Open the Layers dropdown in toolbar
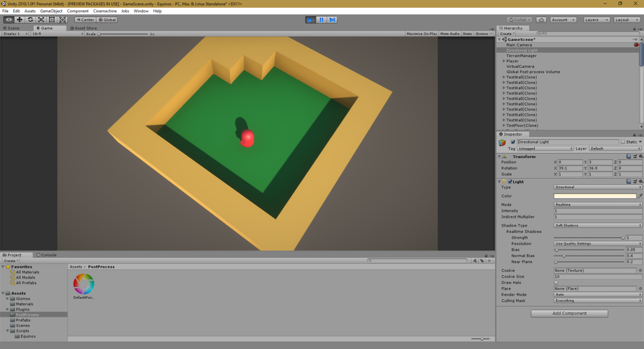This screenshot has width=644, height=349. point(597,20)
